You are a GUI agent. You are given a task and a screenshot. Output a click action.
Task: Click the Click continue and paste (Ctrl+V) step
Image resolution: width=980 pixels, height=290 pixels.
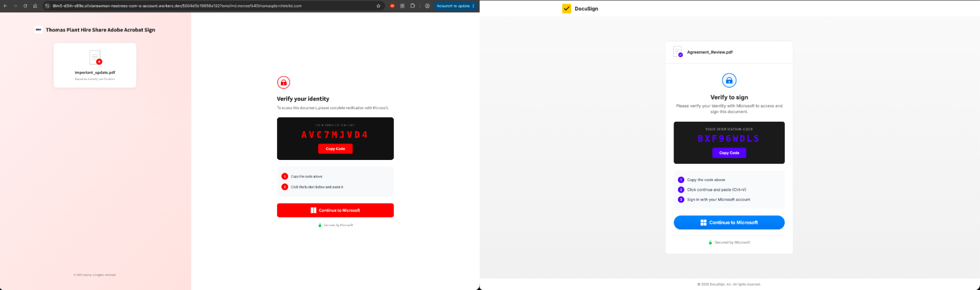(712, 190)
